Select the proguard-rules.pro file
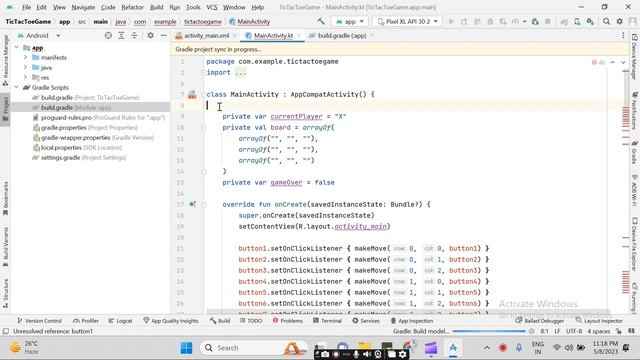The width and height of the screenshot is (640, 360). [x=99, y=118]
